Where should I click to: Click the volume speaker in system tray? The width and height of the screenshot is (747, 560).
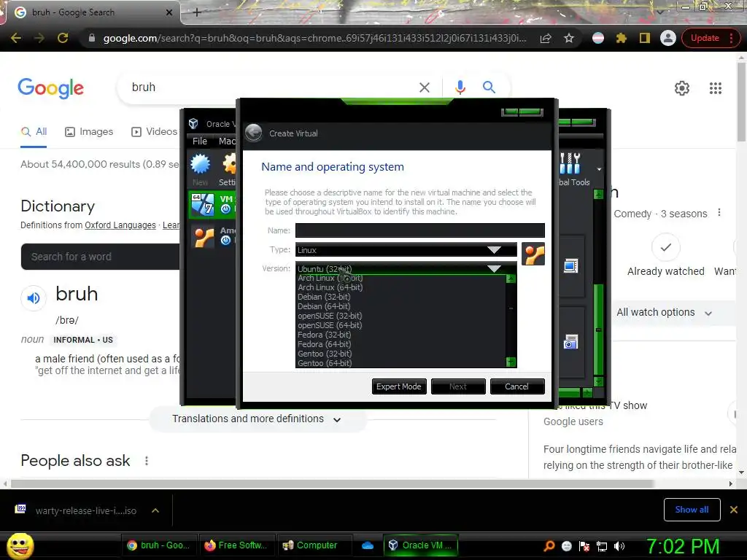(x=619, y=546)
